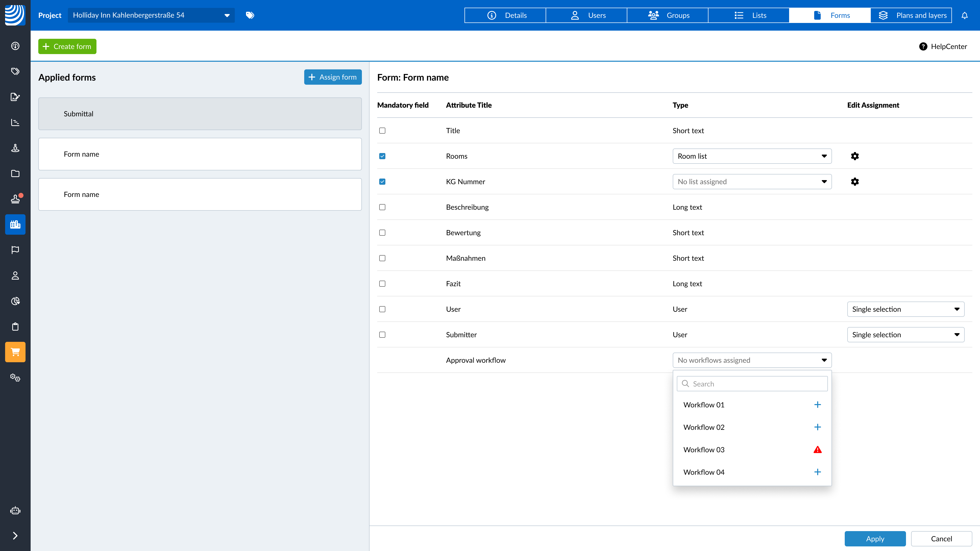Open the robot assistant icon in the sidebar

pos(15,510)
